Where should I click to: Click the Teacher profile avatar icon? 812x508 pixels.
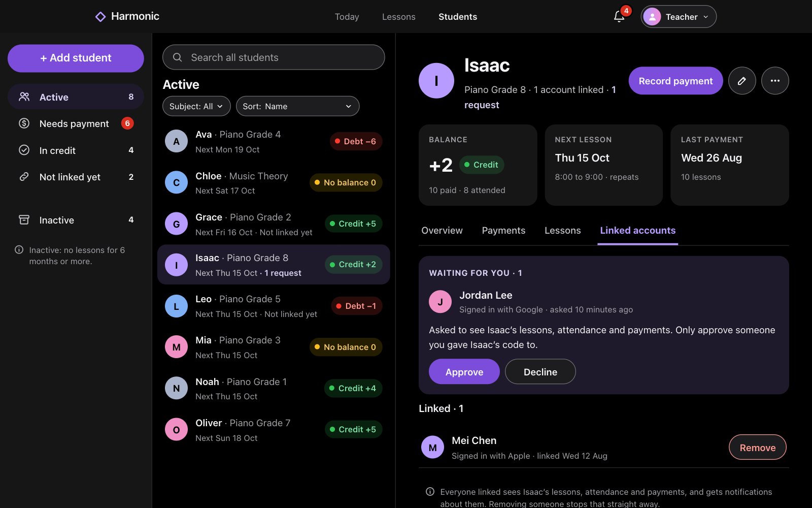(652, 17)
